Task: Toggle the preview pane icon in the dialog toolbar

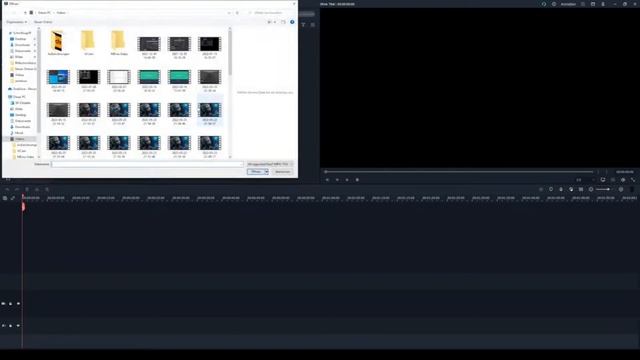Action: [x=283, y=22]
